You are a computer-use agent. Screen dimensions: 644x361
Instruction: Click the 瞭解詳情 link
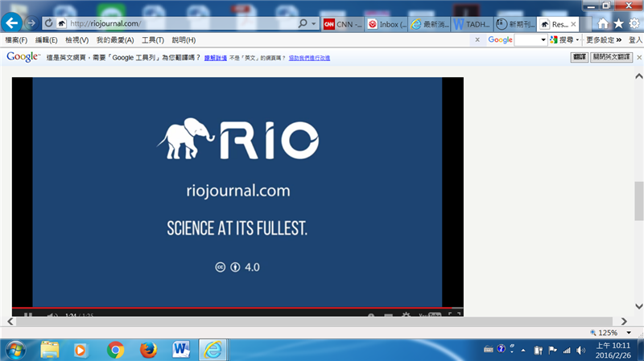(216, 58)
